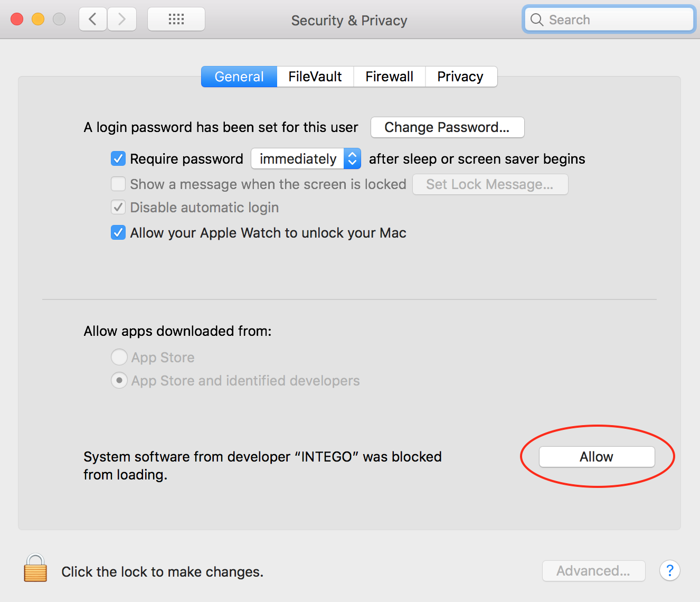Switch to the FileVault tab

click(315, 77)
